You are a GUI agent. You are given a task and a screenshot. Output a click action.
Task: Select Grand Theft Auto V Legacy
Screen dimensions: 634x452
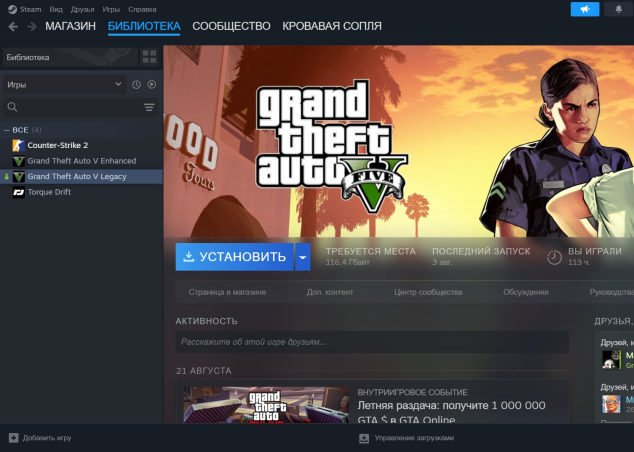[x=81, y=177]
